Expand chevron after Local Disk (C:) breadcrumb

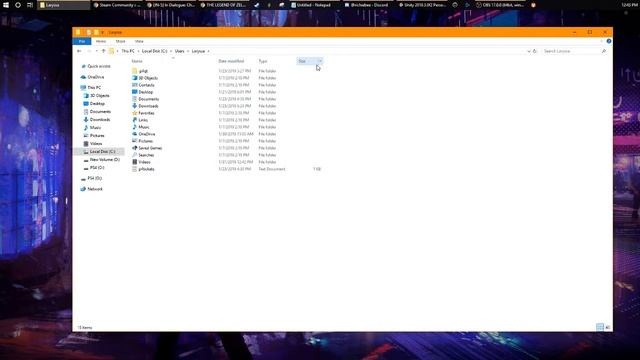point(171,51)
